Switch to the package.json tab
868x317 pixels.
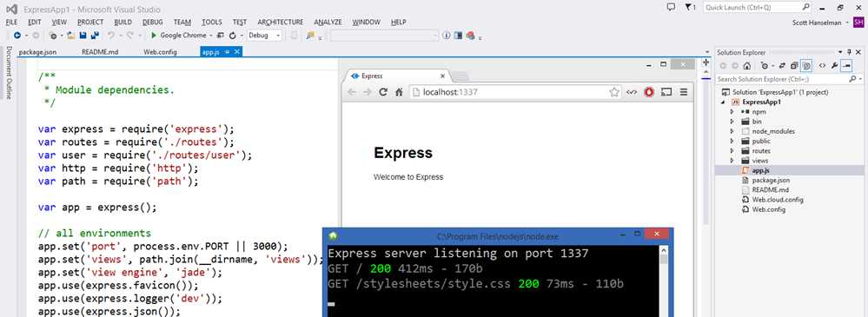click(x=37, y=52)
